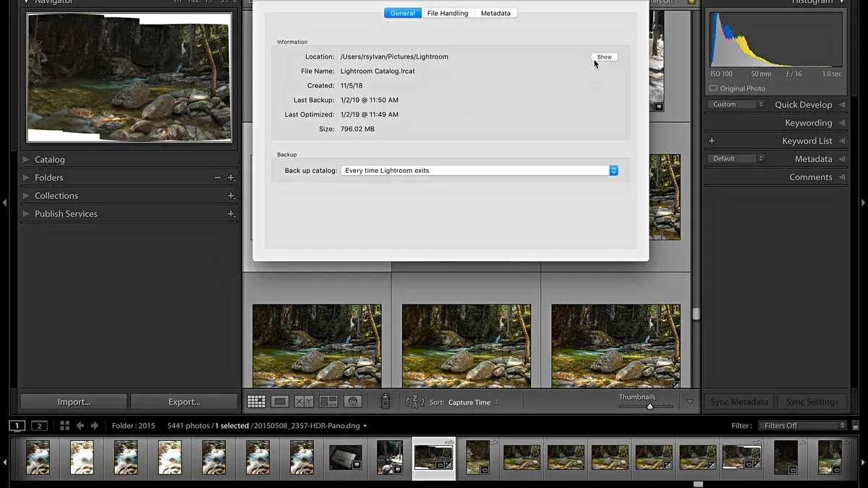Click the catalog location path text
Viewport: 868px width, 488px height.
pyautogui.click(x=394, y=56)
